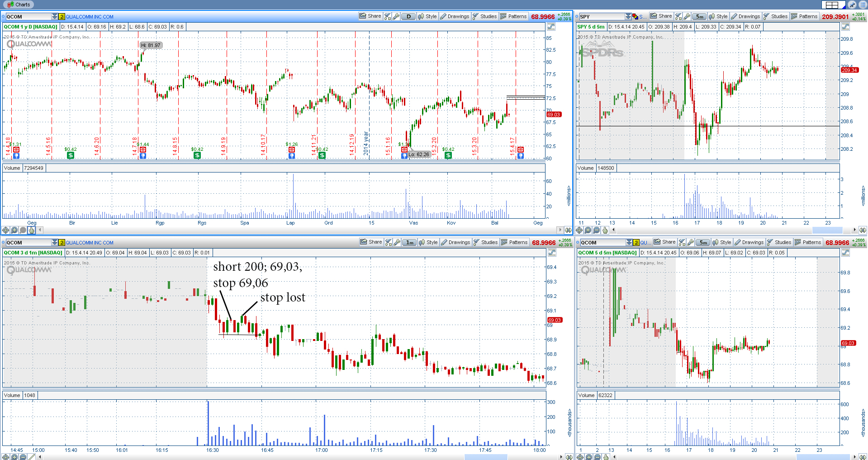This screenshot has width=868, height=460.
Task: Open Patterns menu in QCOM daily chart
Action: 513,16
